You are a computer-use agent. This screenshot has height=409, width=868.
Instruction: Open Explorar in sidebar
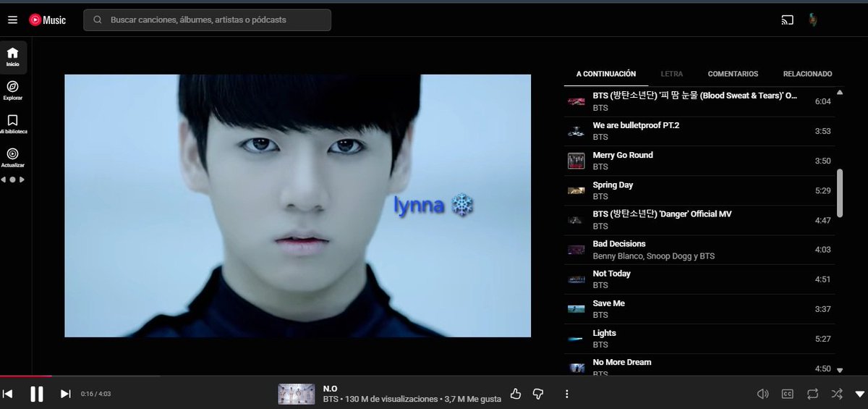(13, 90)
